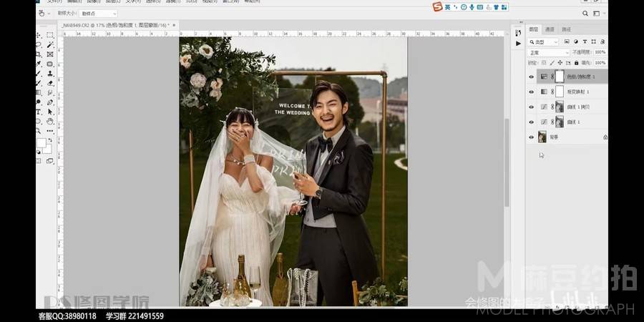Select the History Brush tool
The width and height of the screenshot is (644, 322).
39,83
